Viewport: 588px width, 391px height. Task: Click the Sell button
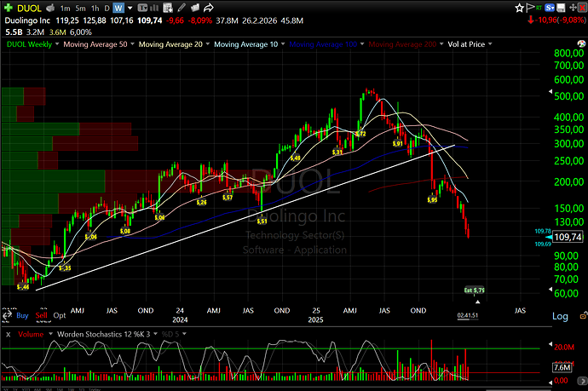pos(41,315)
